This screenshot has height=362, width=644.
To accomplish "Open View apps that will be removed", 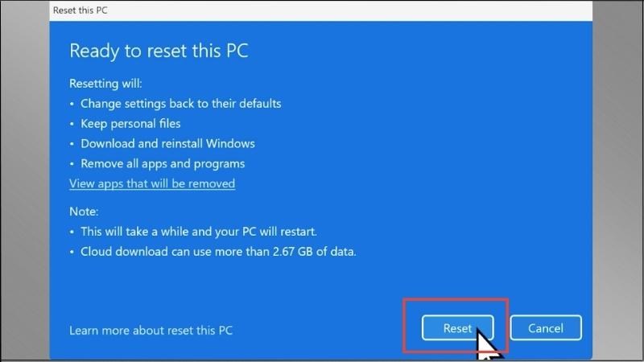I will 152,183.
